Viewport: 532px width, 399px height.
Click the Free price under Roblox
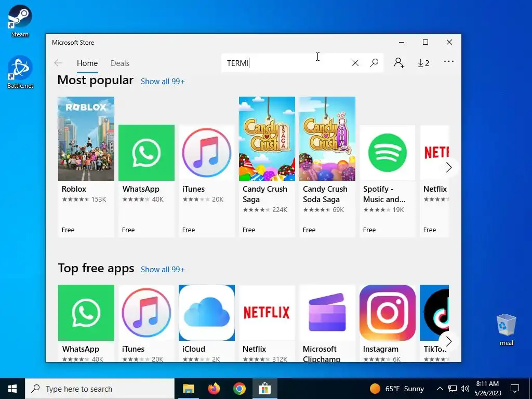[x=68, y=230]
